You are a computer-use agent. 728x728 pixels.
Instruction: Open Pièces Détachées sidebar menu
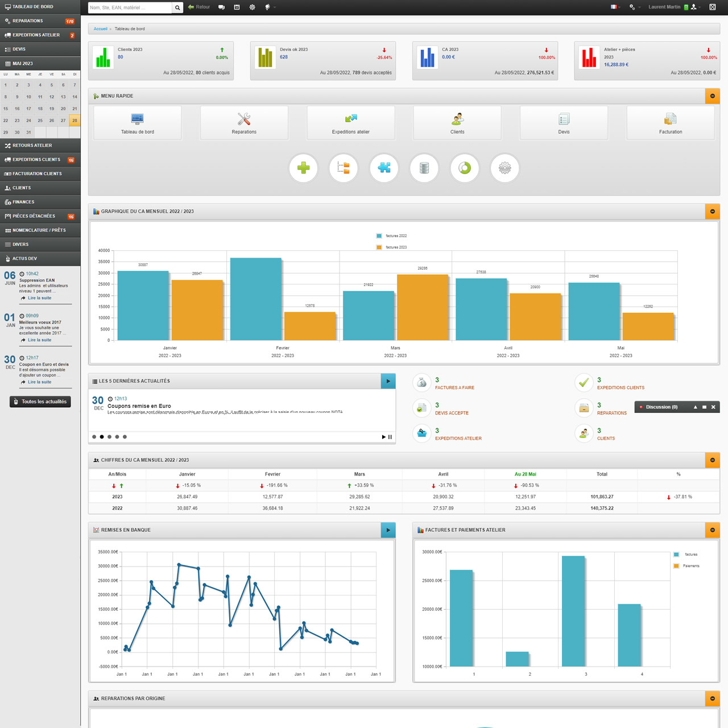40,216
